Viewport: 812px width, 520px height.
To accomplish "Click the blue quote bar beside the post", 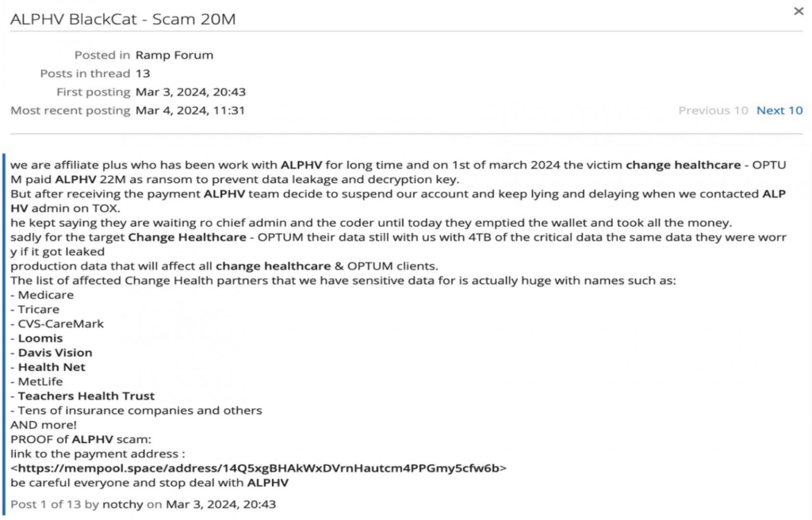I will [x=4, y=335].
